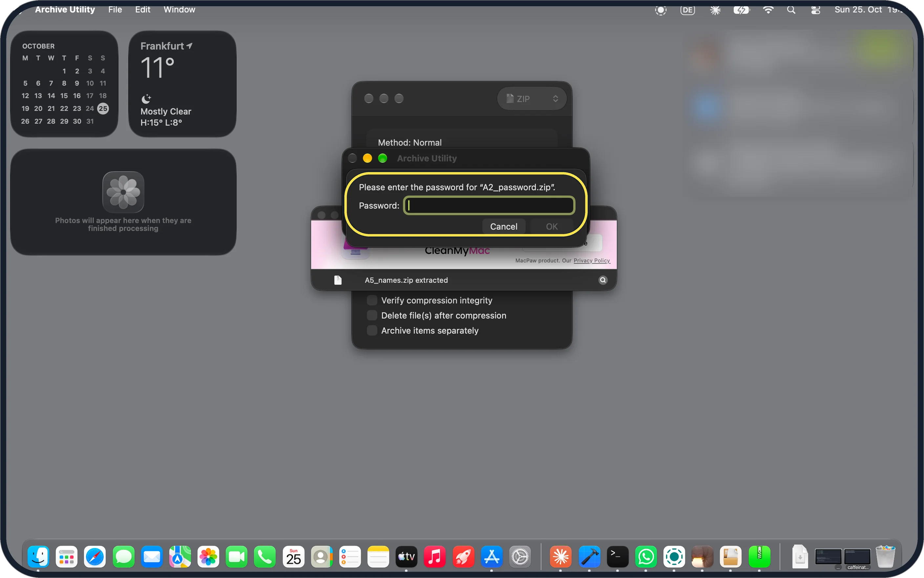
Task: Click the screen recording indicator icon
Action: [660, 10]
